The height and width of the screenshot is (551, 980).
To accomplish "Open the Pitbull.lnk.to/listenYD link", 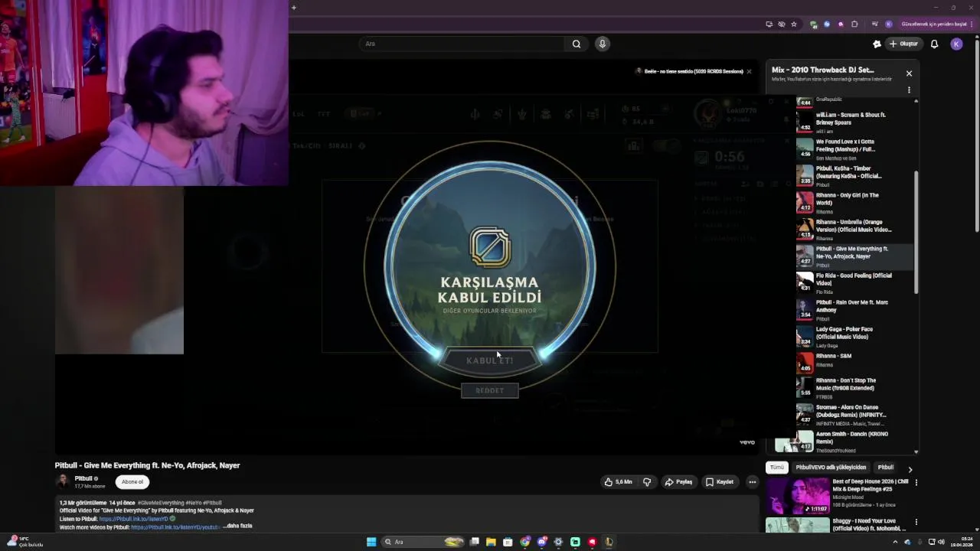I will pos(133,519).
